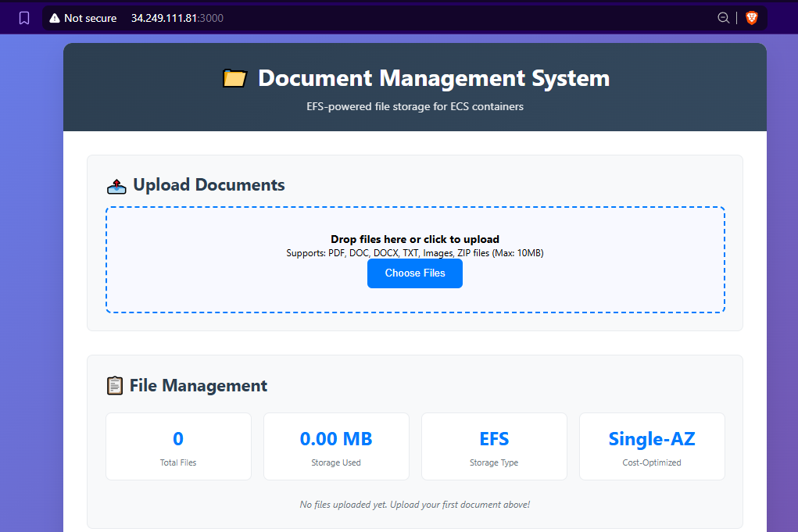Click the Document Management System title
Screen dimensions: 798x532
pyautogui.click(x=434, y=78)
